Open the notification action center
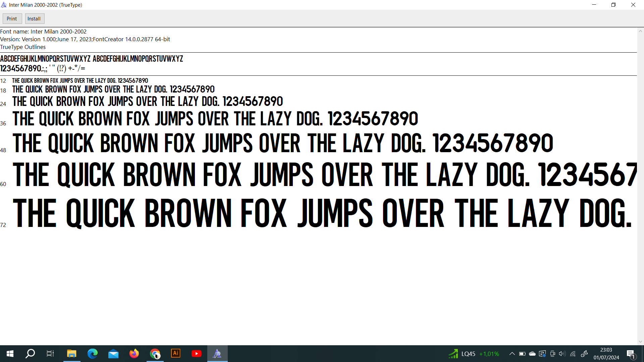Viewport: 644px width, 362px height. (x=631, y=354)
